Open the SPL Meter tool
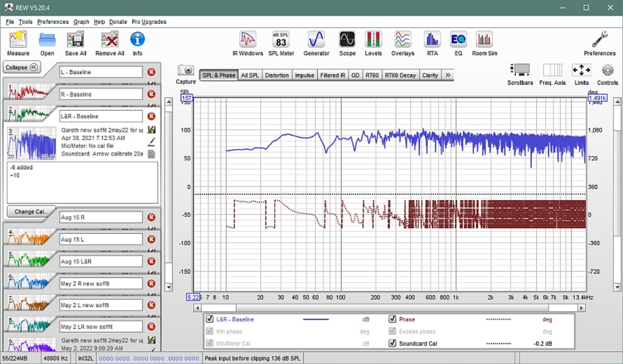The height and width of the screenshot is (364, 623). click(281, 40)
